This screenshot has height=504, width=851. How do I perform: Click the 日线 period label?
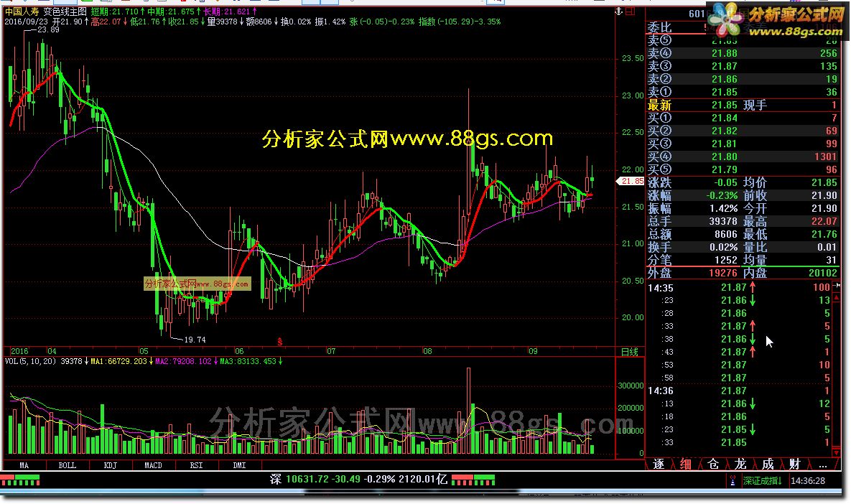(630, 352)
